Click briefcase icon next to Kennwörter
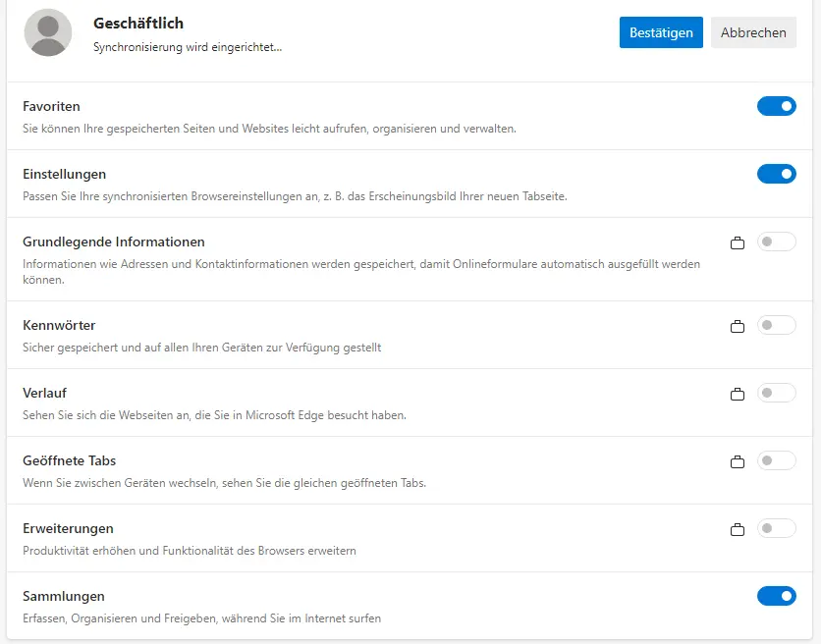Image resolution: width=821 pixels, height=644 pixels. (738, 326)
